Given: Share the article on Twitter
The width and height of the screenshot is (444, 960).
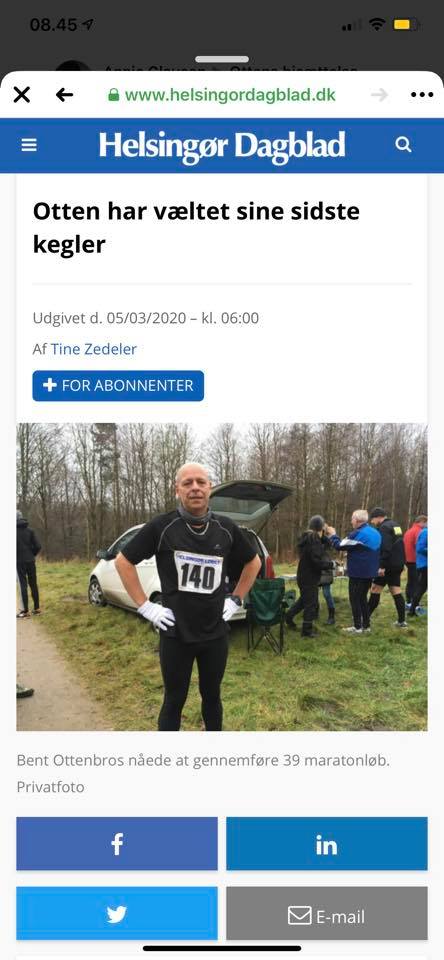Looking at the screenshot, I should click(117, 913).
